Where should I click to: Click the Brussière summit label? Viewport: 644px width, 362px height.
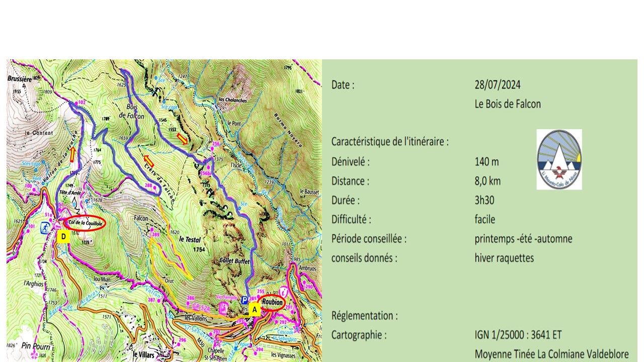point(20,79)
